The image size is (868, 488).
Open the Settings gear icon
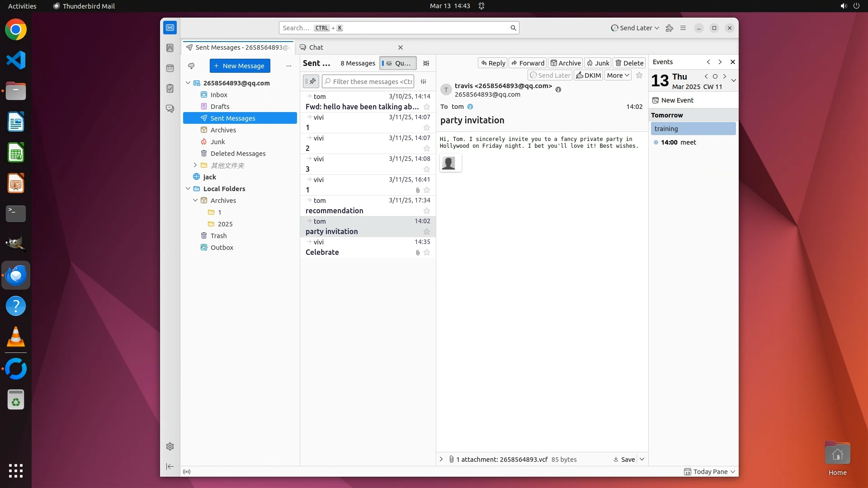pos(170,446)
